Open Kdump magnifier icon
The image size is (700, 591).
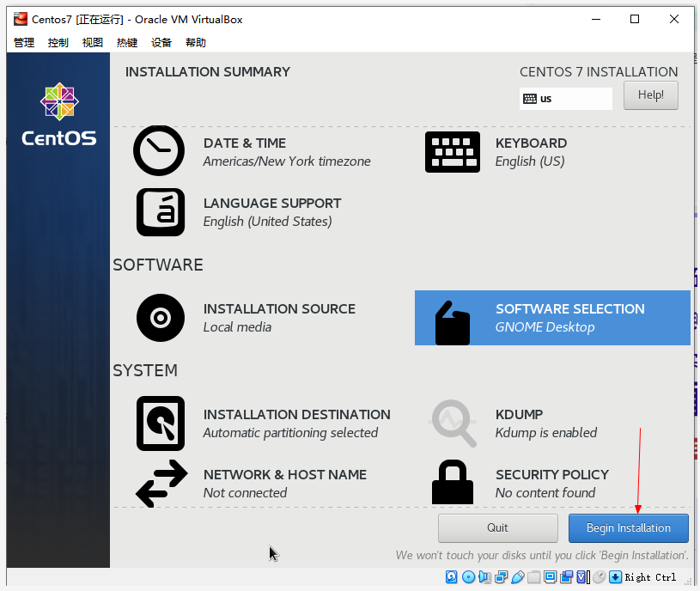click(453, 423)
